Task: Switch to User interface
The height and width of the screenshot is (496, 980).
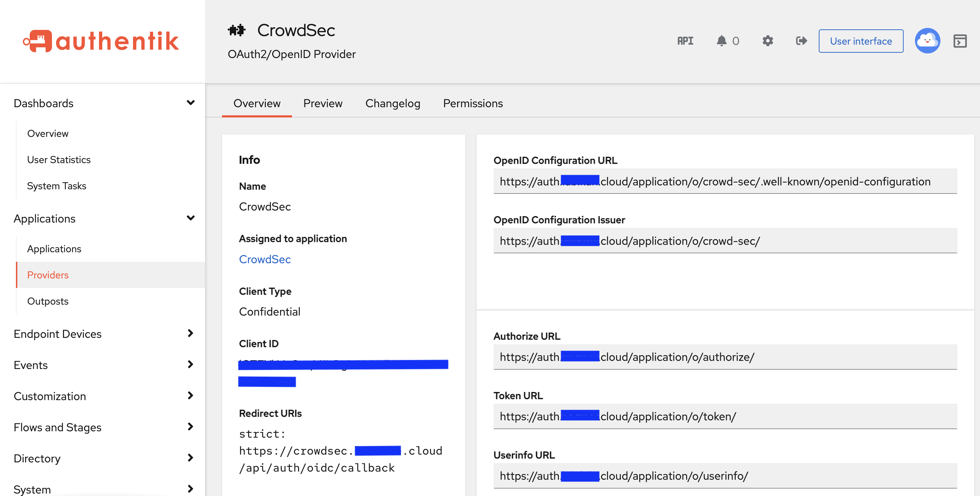Action: (x=861, y=41)
